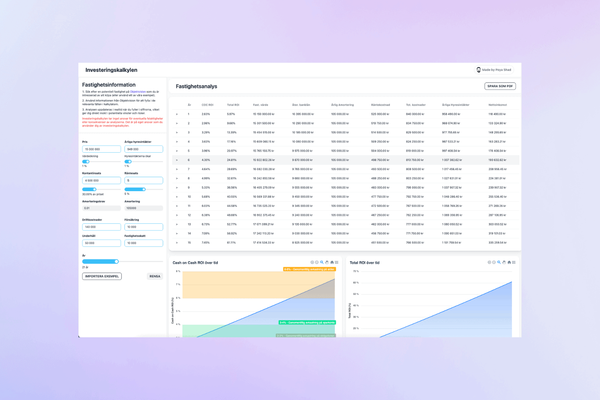Viewport: 600px width, 400px height.
Task: Expand row 1 in the analysis table
Action: click(179, 114)
